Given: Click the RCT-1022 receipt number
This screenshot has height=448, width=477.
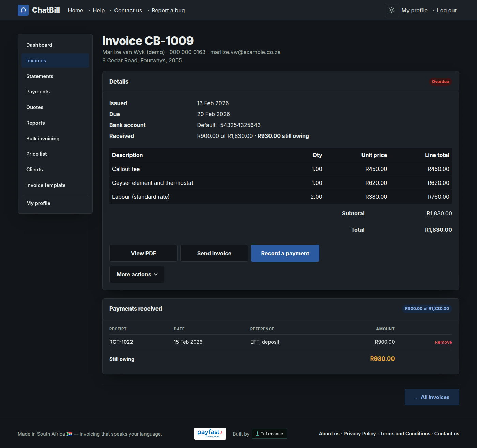Looking at the screenshot, I should point(121,342).
